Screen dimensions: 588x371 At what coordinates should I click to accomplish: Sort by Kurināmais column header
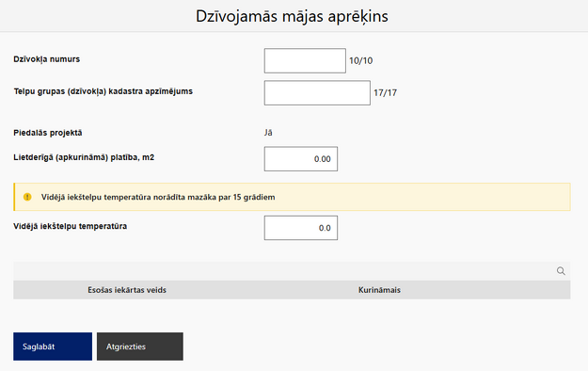379,290
